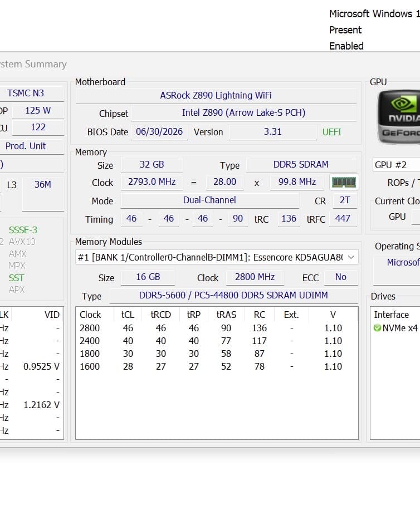Screen dimensions: 420x525
Task: Click the ASRock Z890 Lightning WiFi motherboard name
Action: click(216, 95)
